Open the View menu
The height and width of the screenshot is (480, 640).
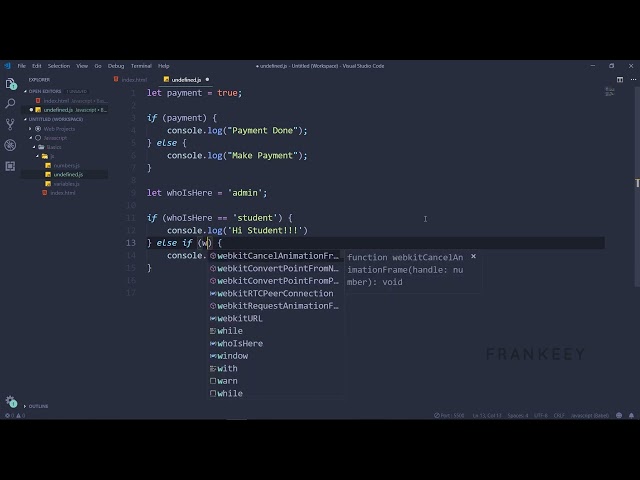point(82,66)
